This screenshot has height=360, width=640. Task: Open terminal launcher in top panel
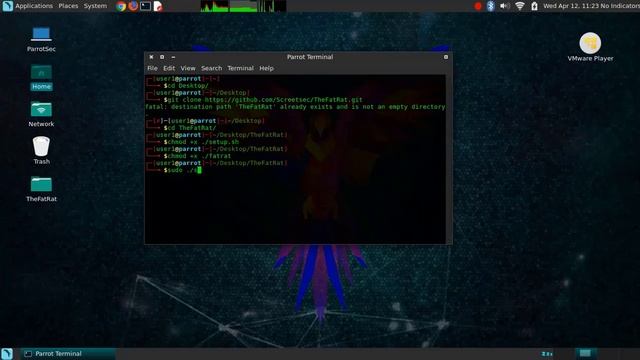(x=145, y=6)
